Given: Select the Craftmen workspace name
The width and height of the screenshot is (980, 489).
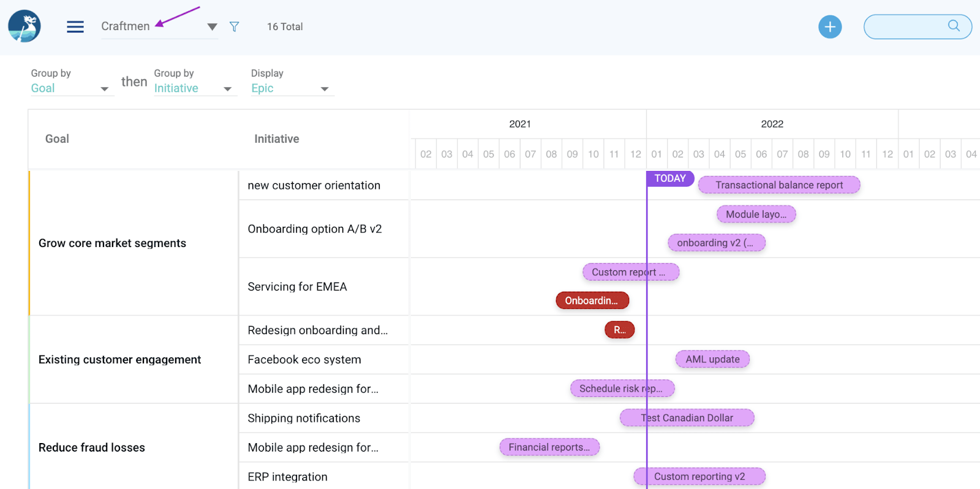Looking at the screenshot, I should click(126, 26).
